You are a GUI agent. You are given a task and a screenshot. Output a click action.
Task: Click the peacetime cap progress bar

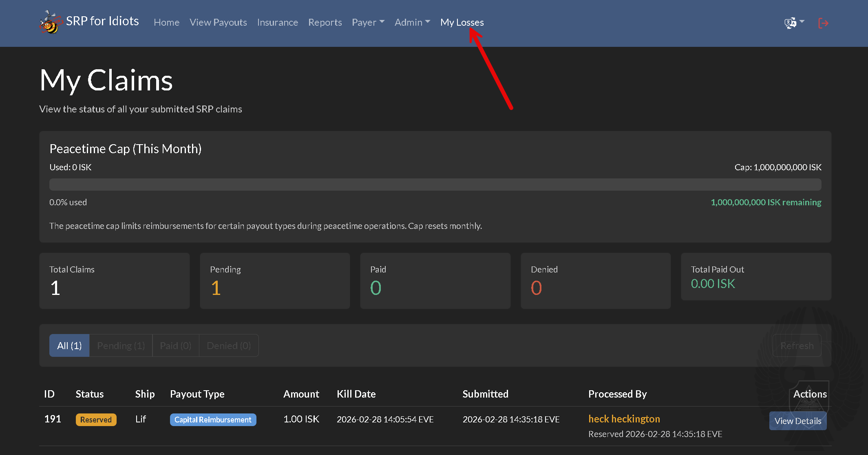point(435,185)
